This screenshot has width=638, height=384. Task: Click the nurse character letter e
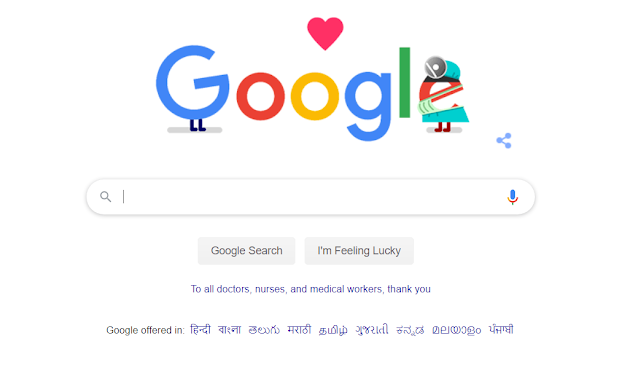(x=444, y=94)
